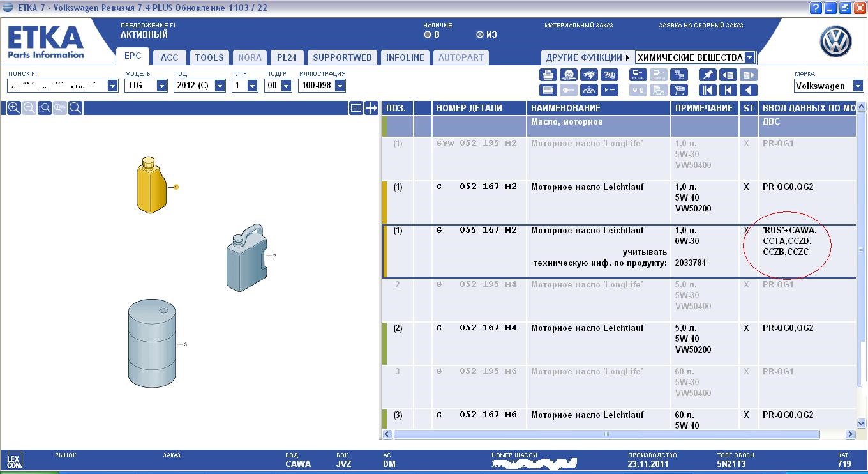Select the 'ИЗ' availability radio button

(480, 34)
